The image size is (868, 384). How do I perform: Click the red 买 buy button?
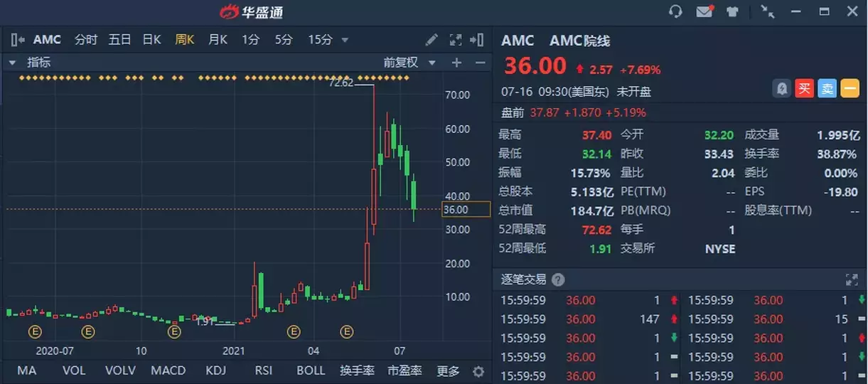pos(804,88)
